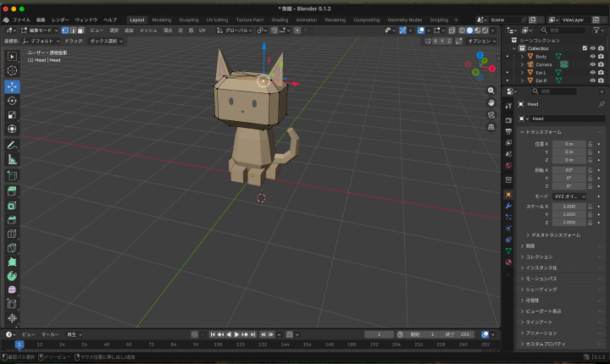Expand コレクション properties panel
The image size is (610, 364).
[x=562, y=257]
